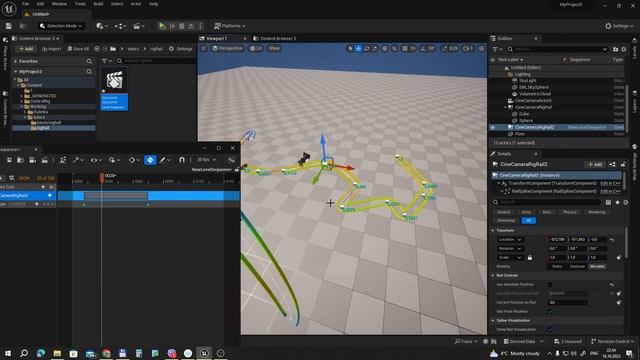
Task: Open the File menu
Action: point(25,4)
